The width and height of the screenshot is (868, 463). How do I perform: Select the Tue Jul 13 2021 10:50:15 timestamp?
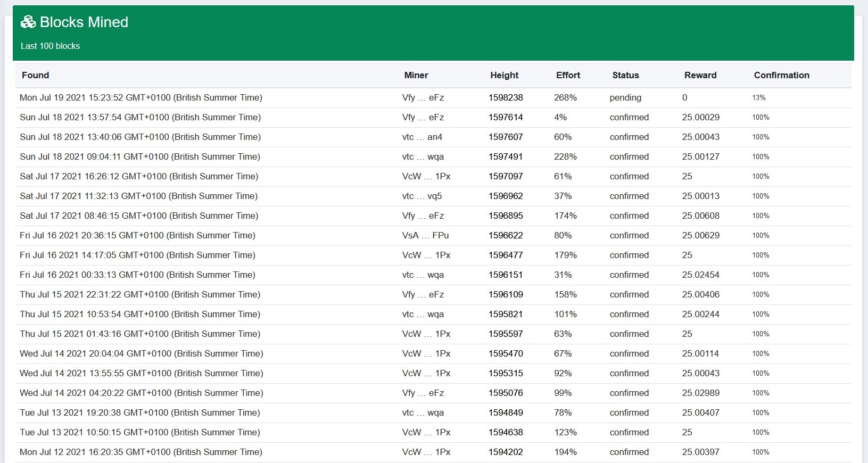[x=140, y=432]
